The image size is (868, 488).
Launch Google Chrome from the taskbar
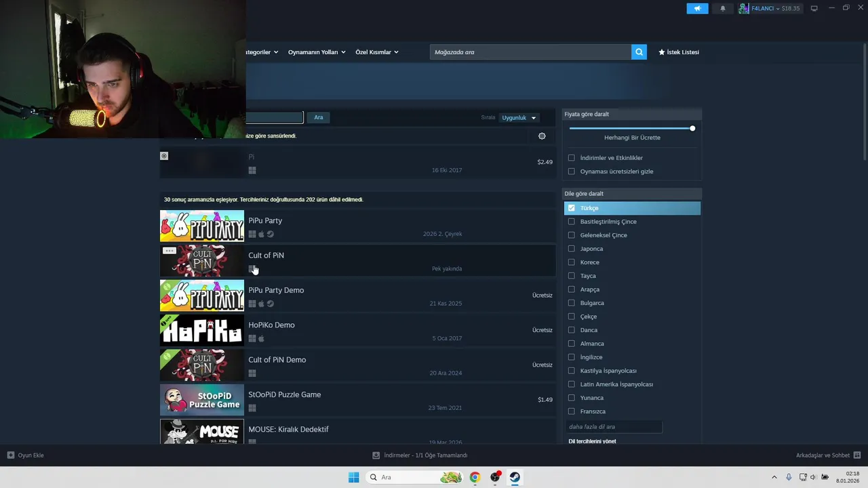click(x=475, y=477)
